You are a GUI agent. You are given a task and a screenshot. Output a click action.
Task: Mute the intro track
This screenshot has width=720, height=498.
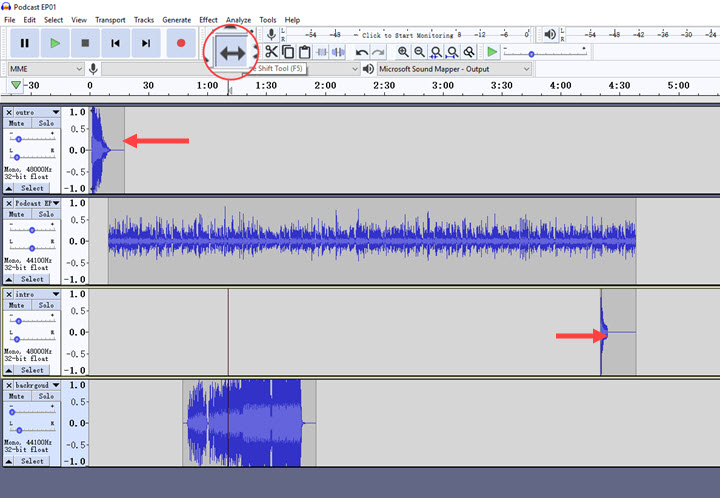[17, 306]
